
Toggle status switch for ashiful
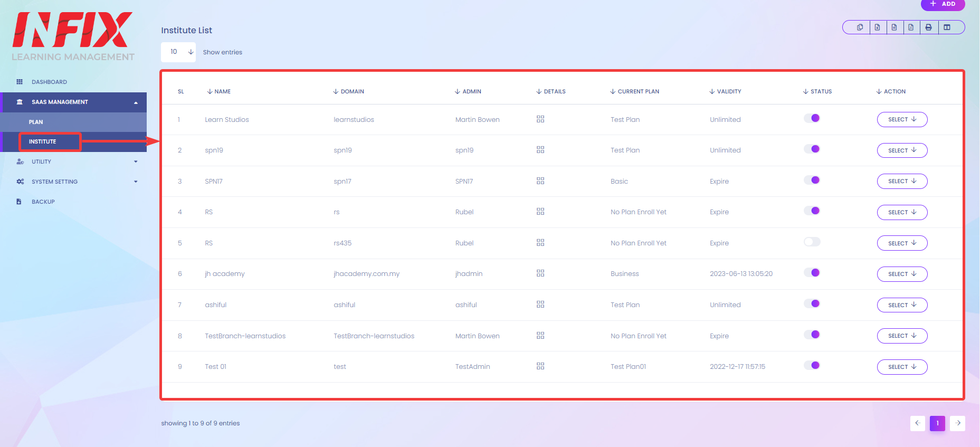point(812,303)
